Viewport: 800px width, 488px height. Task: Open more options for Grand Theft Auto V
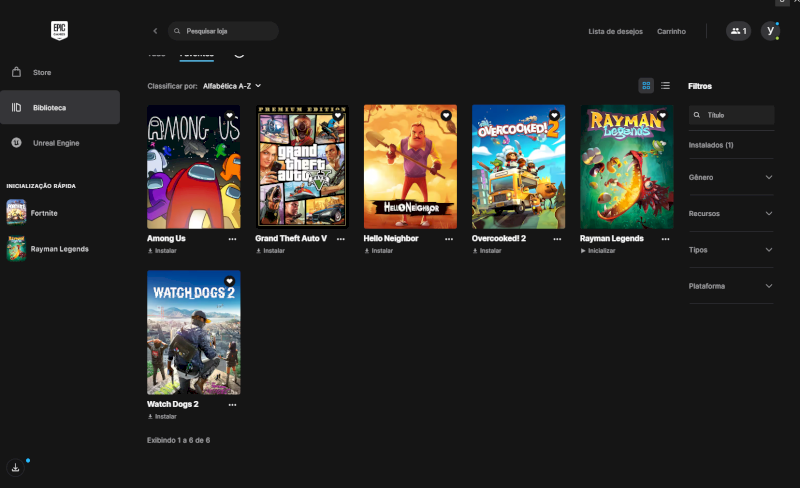click(340, 239)
